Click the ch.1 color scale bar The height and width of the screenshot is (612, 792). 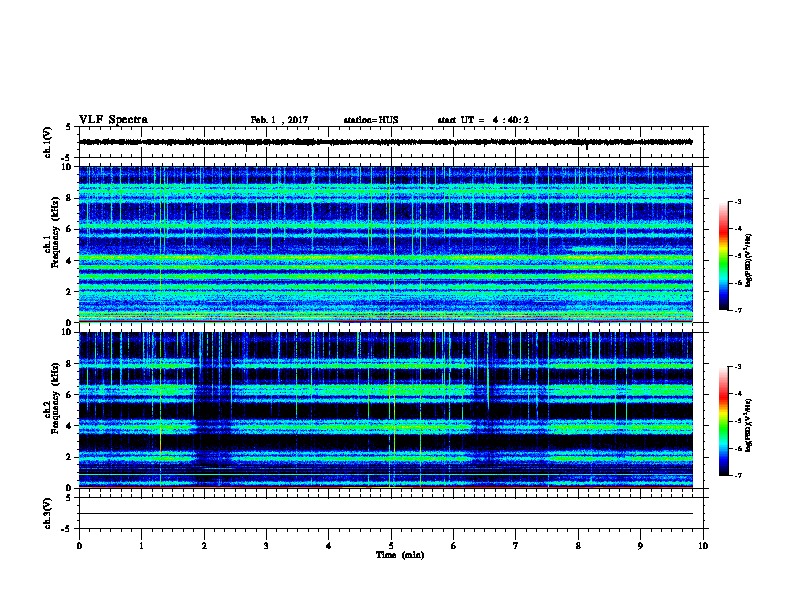click(x=723, y=256)
